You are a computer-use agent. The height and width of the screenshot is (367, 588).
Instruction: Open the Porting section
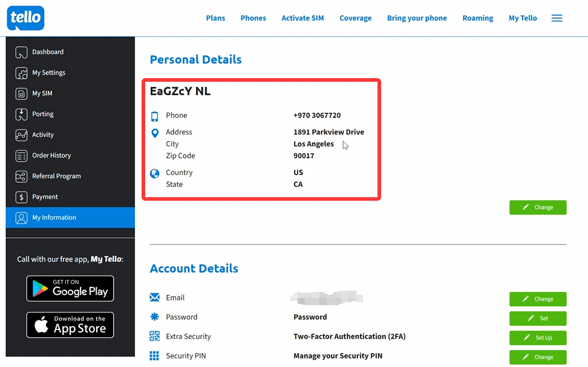coord(42,114)
